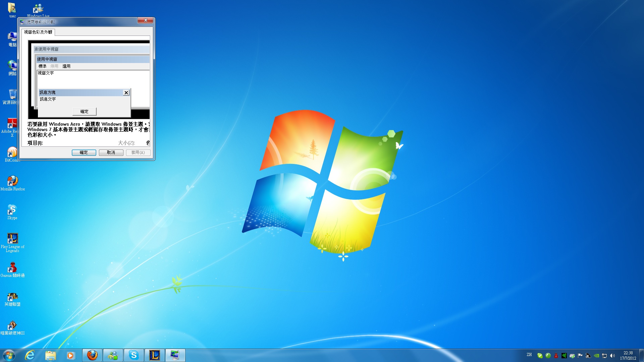Click the 確定 button inside the preview

85,112
